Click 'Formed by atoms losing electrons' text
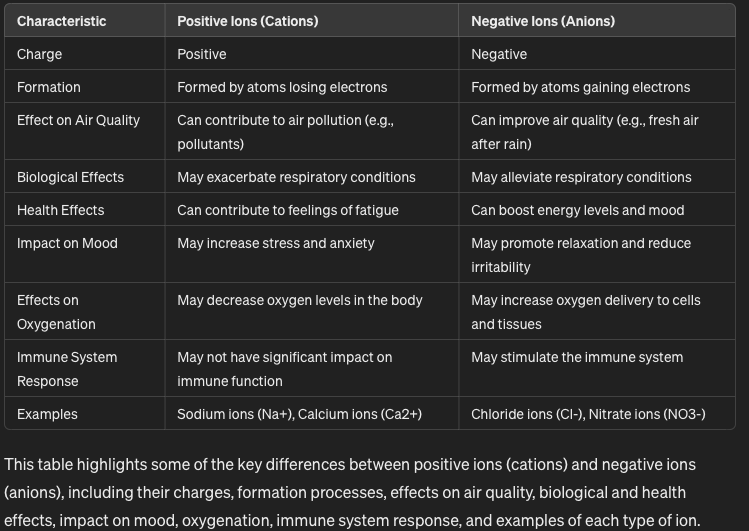Image resolution: width=749 pixels, height=531 pixels. (282, 87)
